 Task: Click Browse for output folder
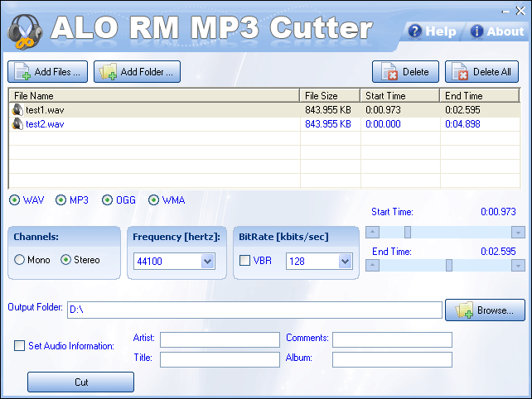(485, 310)
